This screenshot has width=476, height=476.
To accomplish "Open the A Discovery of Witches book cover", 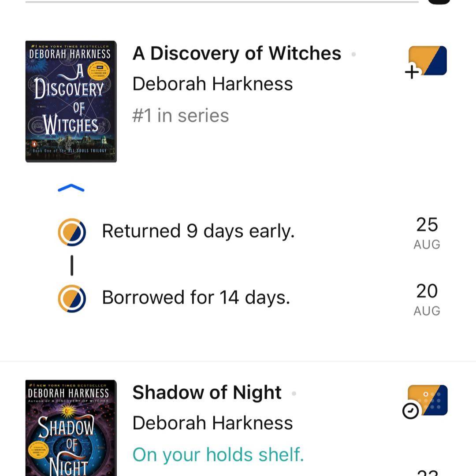I will coord(71,101).
